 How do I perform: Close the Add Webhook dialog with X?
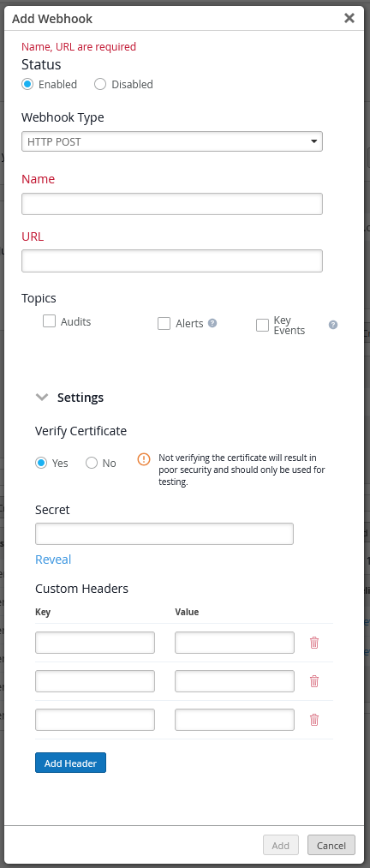click(349, 18)
